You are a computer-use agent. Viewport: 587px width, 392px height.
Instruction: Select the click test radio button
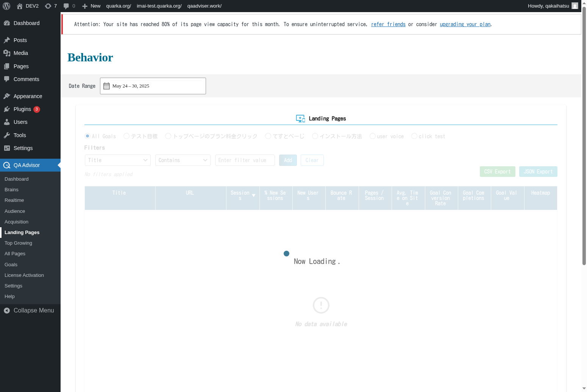[414, 136]
